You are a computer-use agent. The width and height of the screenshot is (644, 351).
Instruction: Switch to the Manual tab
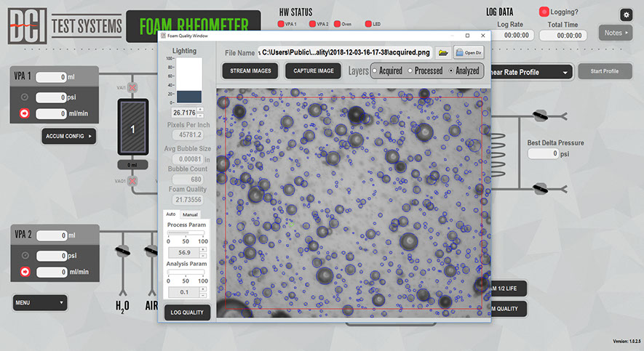point(190,214)
